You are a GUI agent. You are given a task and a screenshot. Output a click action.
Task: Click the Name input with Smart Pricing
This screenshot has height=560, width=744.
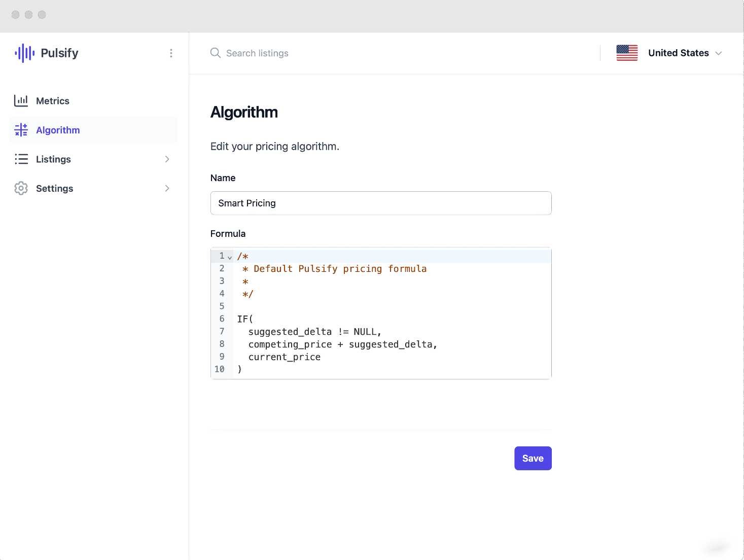[381, 203]
